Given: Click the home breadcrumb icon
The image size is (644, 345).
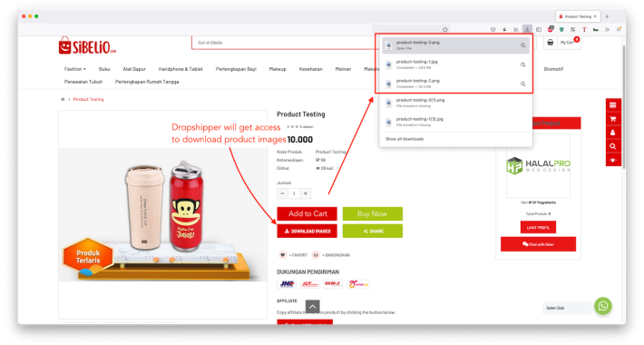Looking at the screenshot, I should (x=63, y=99).
